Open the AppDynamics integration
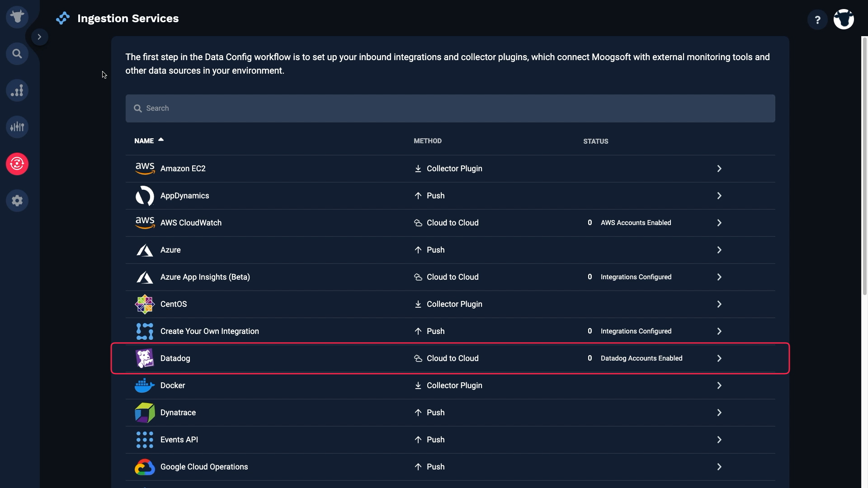 (185, 196)
